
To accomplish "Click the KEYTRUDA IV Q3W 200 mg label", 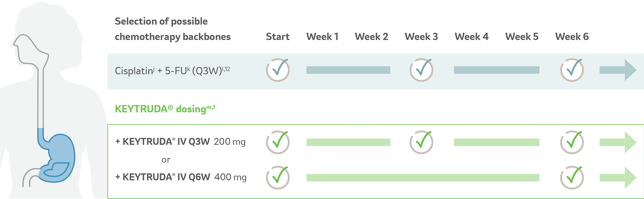I will 180,142.
